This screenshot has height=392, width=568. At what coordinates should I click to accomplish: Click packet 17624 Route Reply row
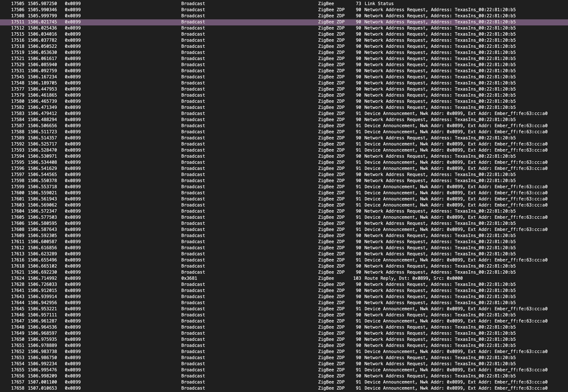click(x=413, y=278)
